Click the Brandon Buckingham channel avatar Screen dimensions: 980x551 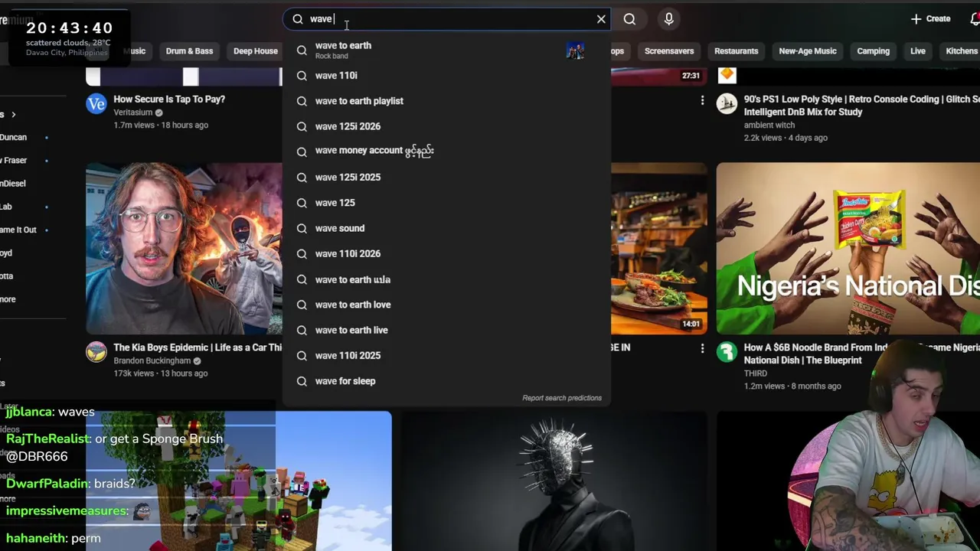pyautogui.click(x=96, y=352)
